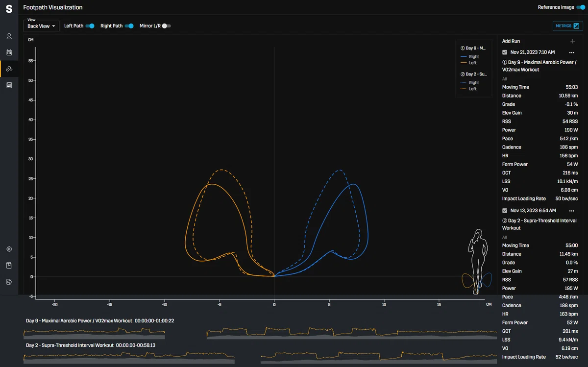Open the profile page from sidebar

9,36
